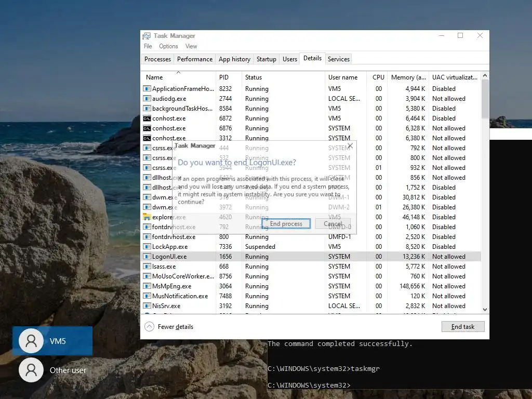The image size is (532, 399).
Task: Open the File menu
Action: pos(148,46)
